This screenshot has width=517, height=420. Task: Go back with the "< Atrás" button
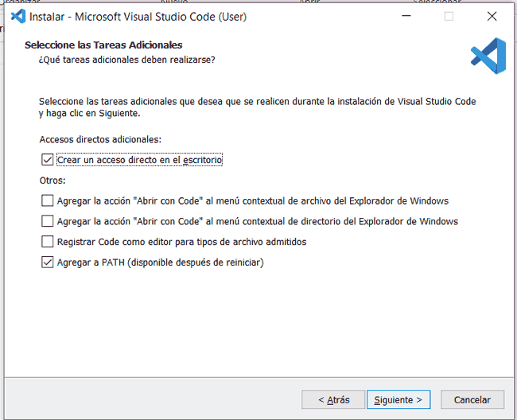click(x=333, y=399)
